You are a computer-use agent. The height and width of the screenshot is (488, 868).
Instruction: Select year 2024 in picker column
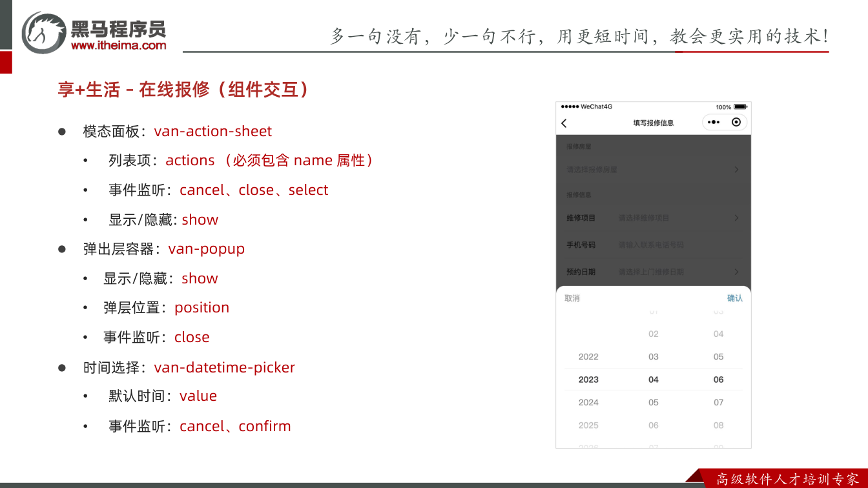point(588,403)
